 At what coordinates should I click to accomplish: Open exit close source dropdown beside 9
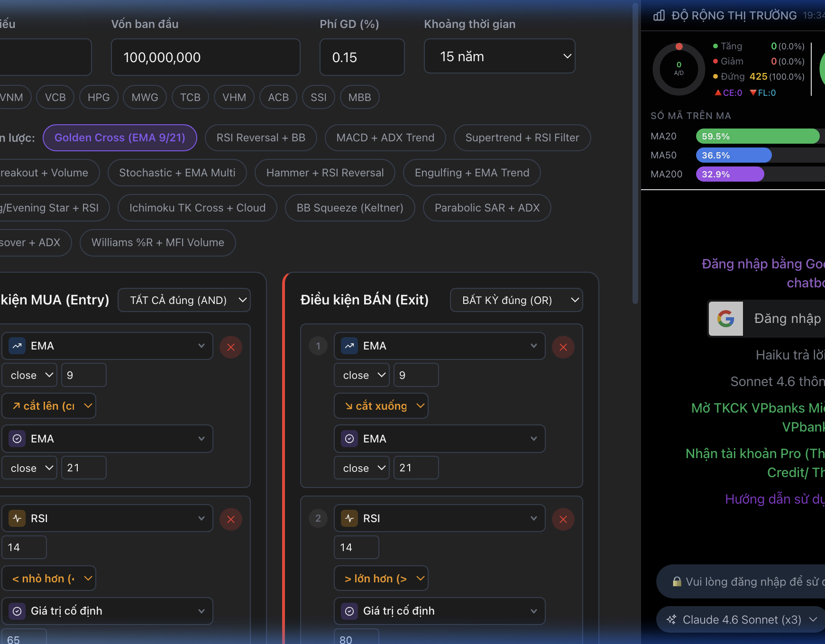coord(362,375)
